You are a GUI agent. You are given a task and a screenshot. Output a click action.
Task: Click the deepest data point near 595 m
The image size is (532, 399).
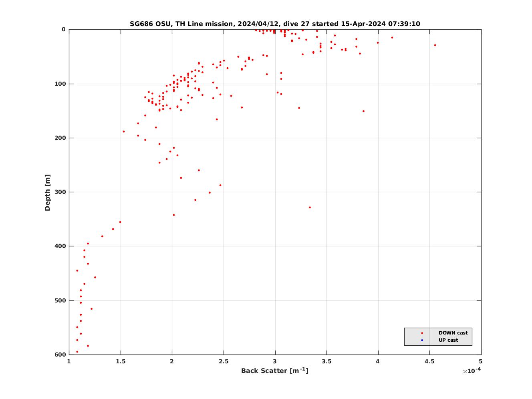77,352
